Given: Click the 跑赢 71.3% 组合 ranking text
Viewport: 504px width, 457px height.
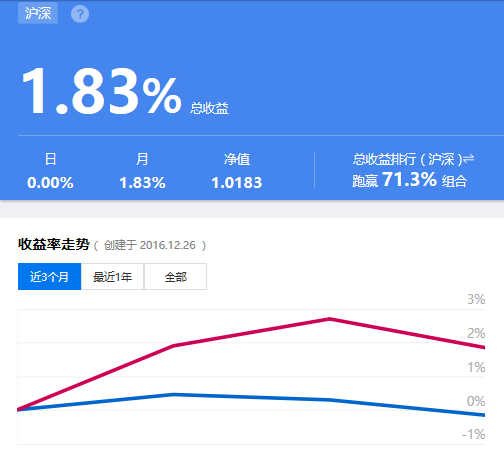Looking at the screenshot, I should coord(410,180).
